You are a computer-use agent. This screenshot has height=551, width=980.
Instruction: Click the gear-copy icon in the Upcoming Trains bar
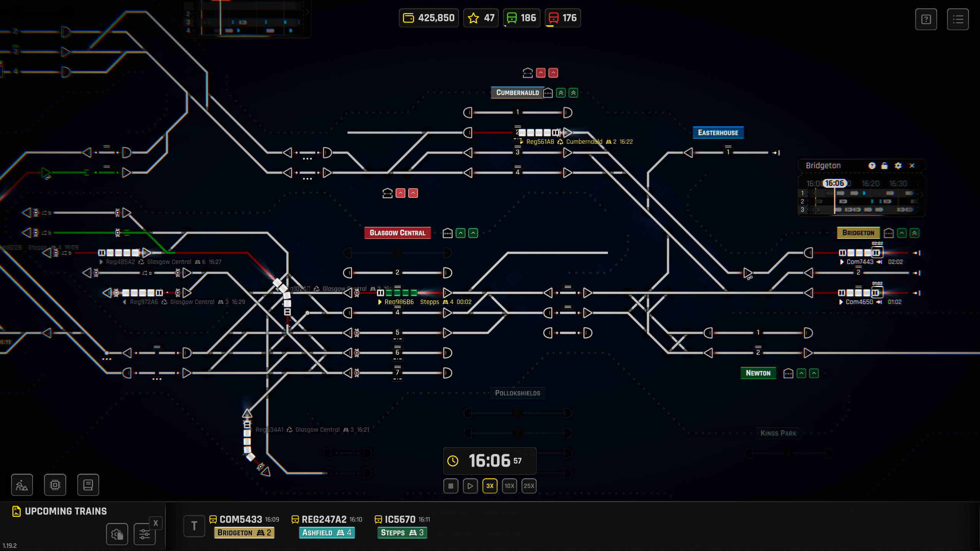click(x=117, y=534)
